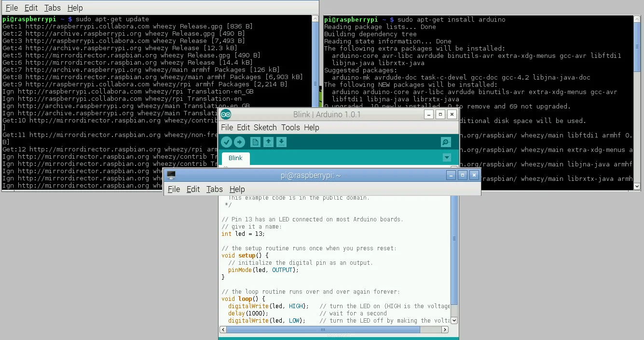Open Help menu in the apt-get update terminal
This screenshot has width=644, height=340.
(75, 8)
